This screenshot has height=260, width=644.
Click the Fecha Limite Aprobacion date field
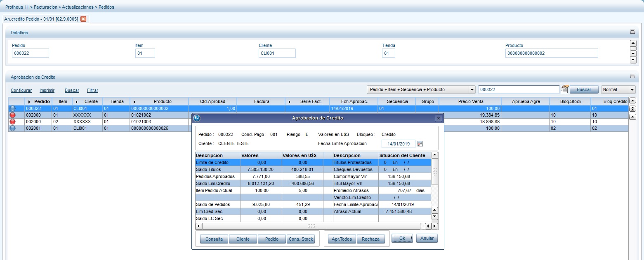point(398,144)
